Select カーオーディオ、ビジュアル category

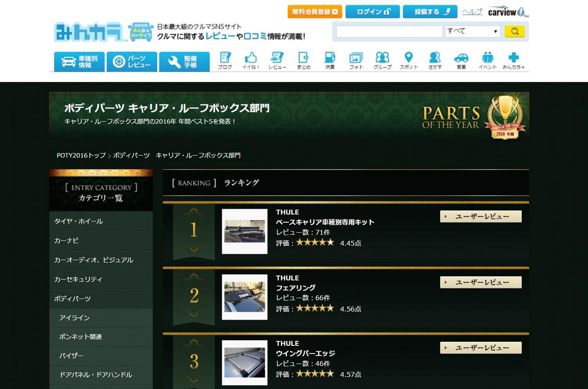[101, 259]
